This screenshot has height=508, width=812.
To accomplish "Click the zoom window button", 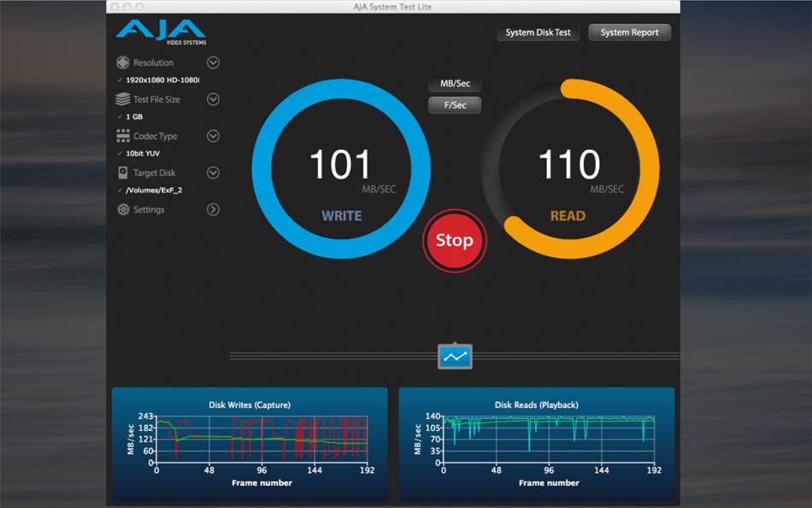I will pyautogui.click(x=140, y=7).
